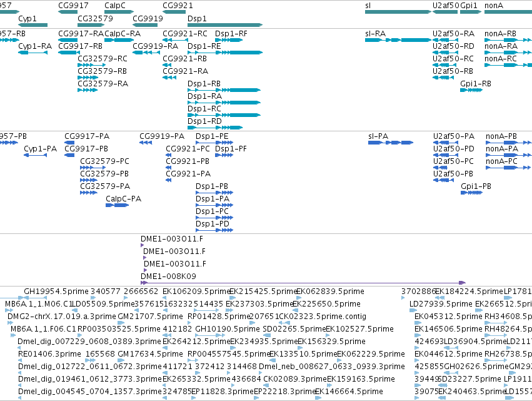Click the Dmel_neb_008627_0633_0939.3prime label
This screenshot has width=532, height=401.
pos(332,367)
